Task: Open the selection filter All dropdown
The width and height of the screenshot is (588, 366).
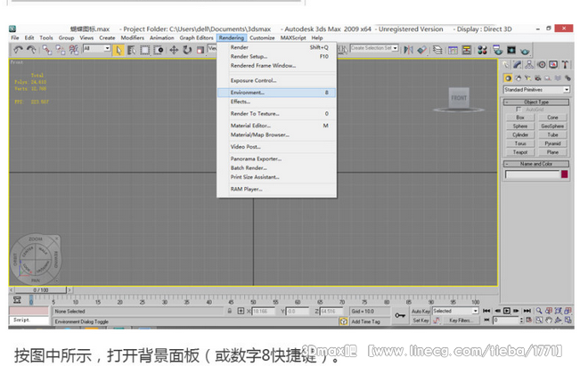Action: [96, 48]
